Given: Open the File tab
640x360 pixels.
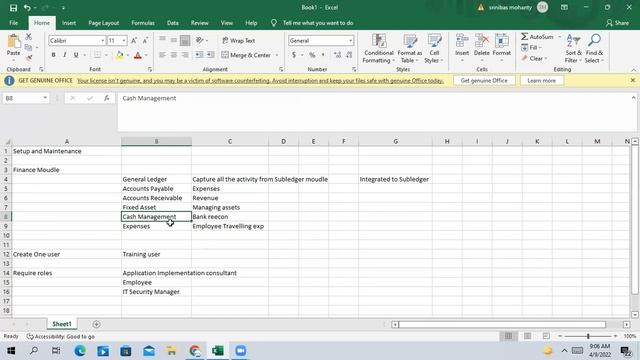Looking at the screenshot, I should click(13, 23).
